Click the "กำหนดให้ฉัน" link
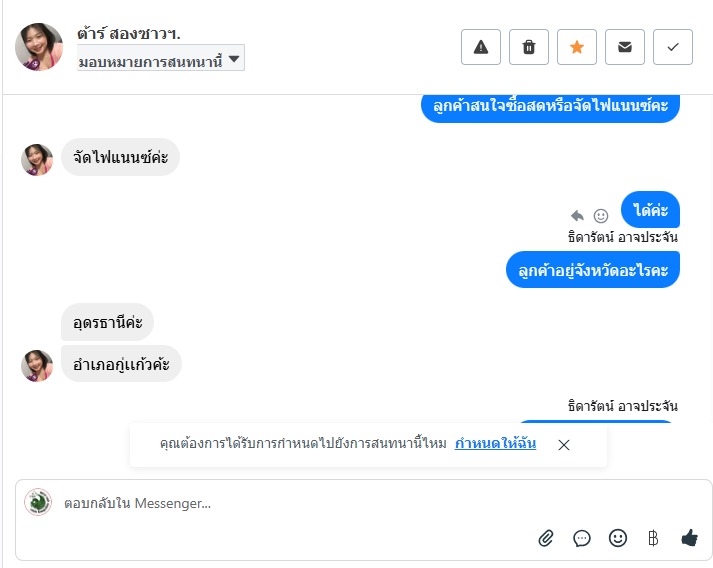Image resolution: width=713 pixels, height=568 pixels. tap(495, 443)
